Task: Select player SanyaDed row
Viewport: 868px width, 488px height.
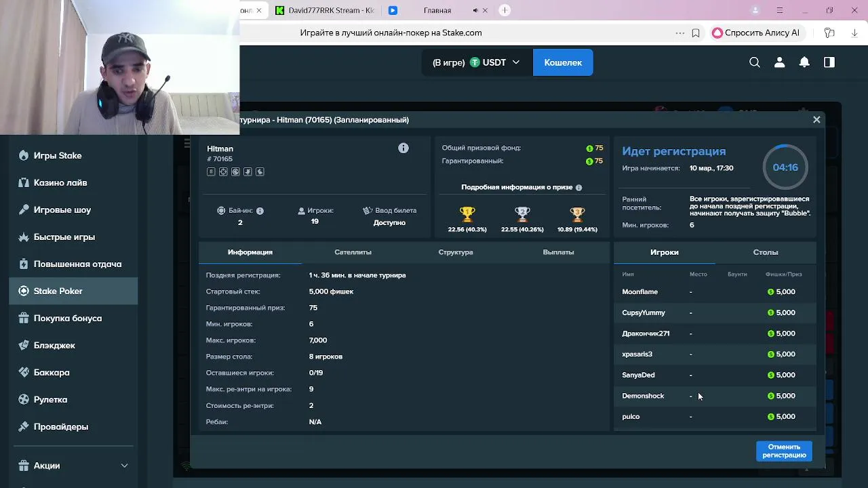Action: (x=715, y=375)
